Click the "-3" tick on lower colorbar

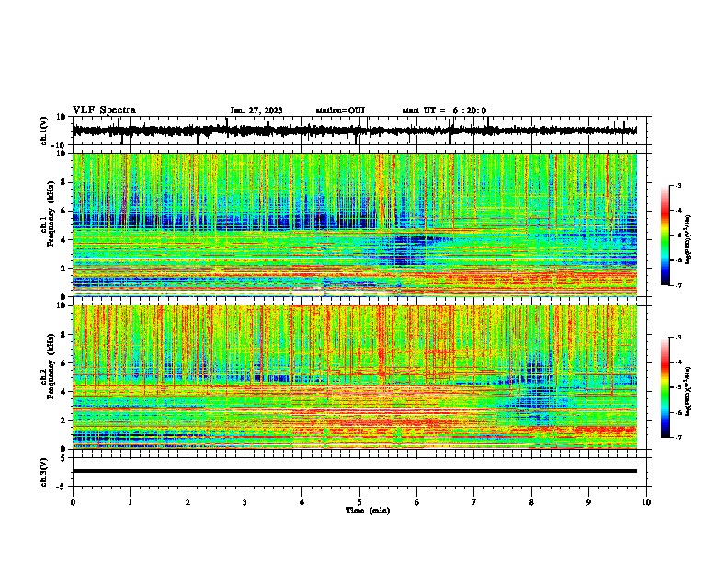click(678, 338)
